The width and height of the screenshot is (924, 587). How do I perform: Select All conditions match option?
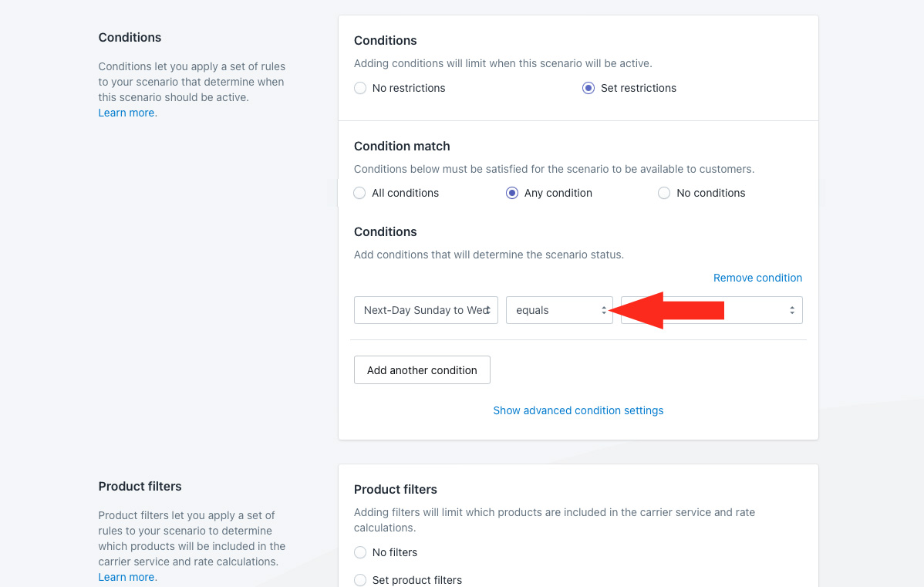point(360,193)
